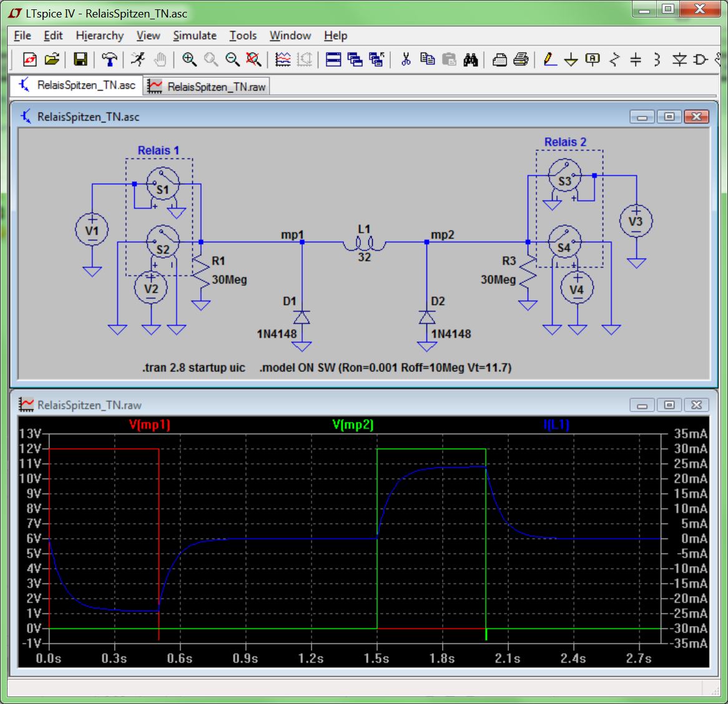The width and height of the screenshot is (728, 704).
Task: Click the V(mp1) trace label in plot
Action: 149,425
